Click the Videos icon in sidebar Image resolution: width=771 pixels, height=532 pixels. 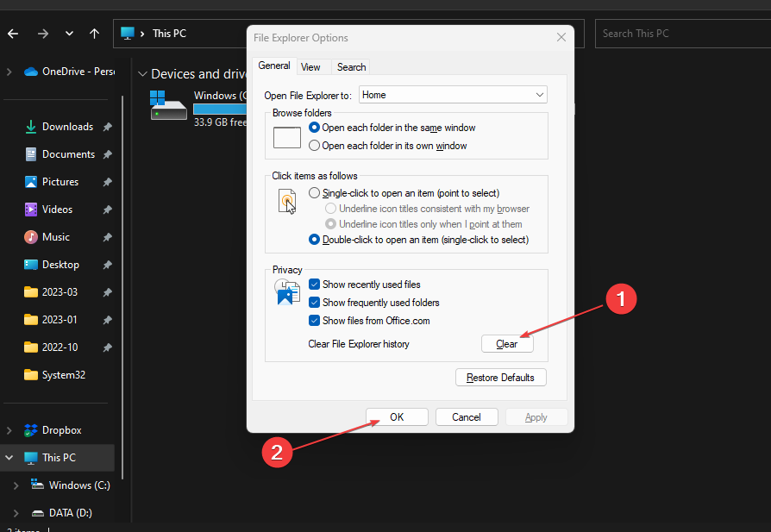click(30, 210)
